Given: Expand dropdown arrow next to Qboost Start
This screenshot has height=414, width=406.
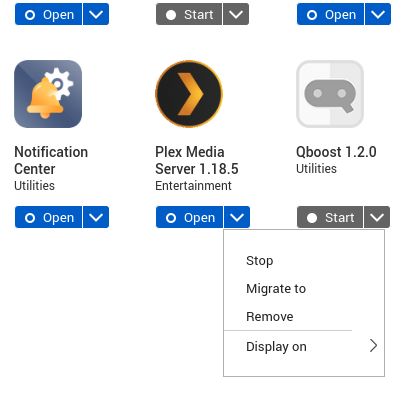Looking at the screenshot, I should coord(377,217).
